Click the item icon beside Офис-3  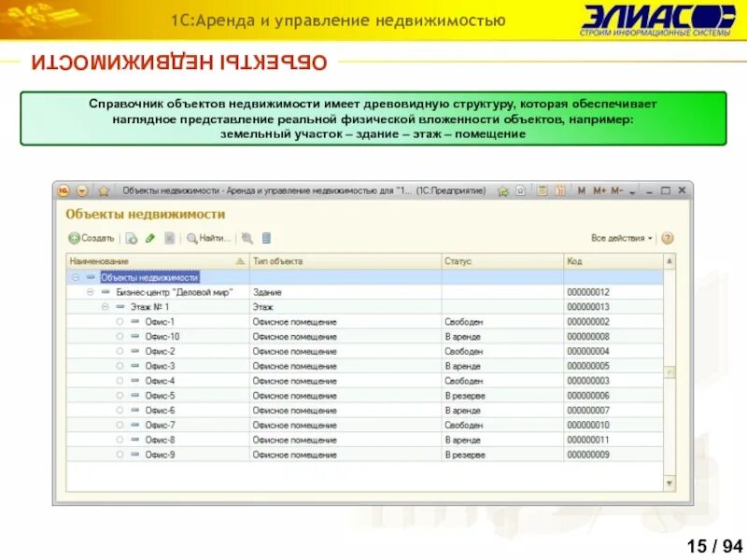pyautogui.click(x=135, y=366)
